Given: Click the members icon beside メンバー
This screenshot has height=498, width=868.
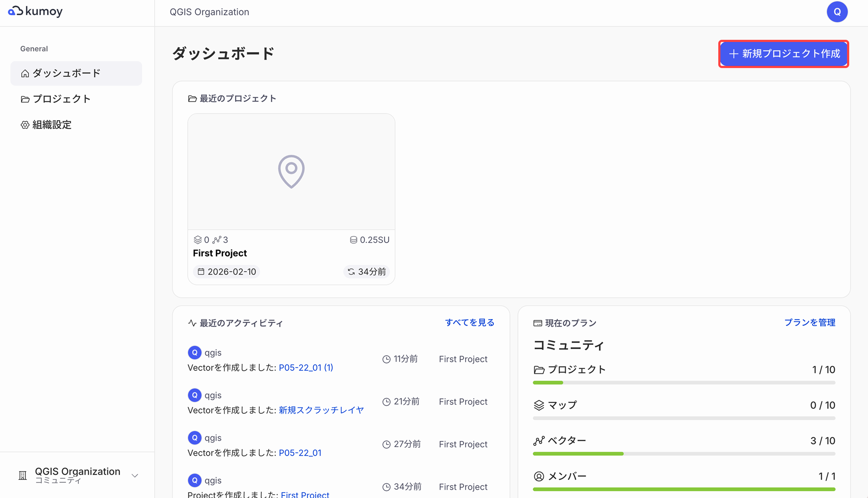Looking at the screenshot, I should point(539,476).
